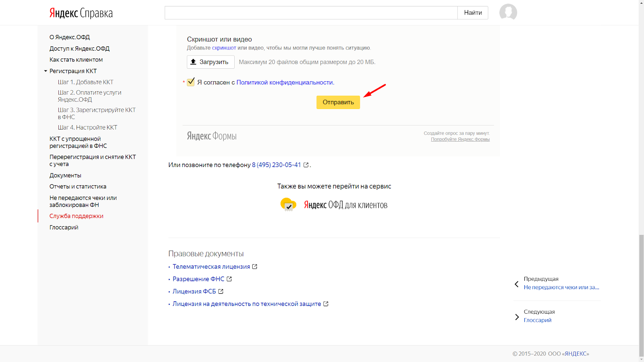Open the скриншот help link
Screen dimensions: 644x362
pyautogui.click(x=224, y=48)
